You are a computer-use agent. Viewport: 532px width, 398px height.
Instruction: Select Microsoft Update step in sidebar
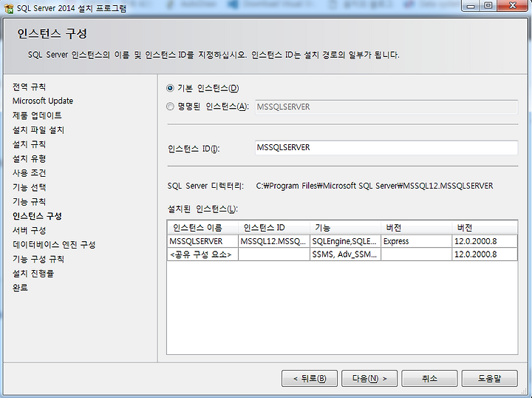[43, 101]
